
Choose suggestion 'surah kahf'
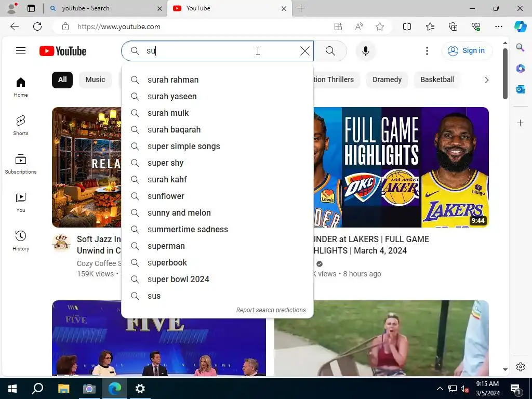tap(217, 179)
